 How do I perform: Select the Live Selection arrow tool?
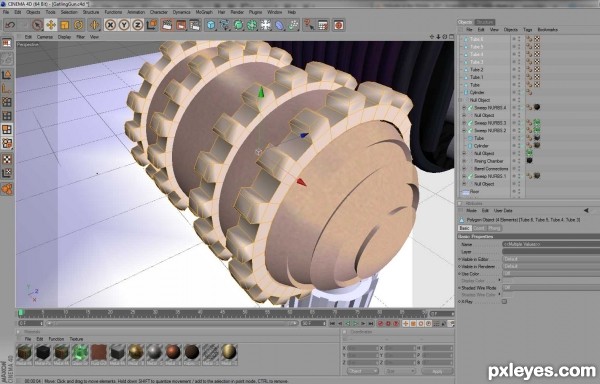(x=37, y=25)
